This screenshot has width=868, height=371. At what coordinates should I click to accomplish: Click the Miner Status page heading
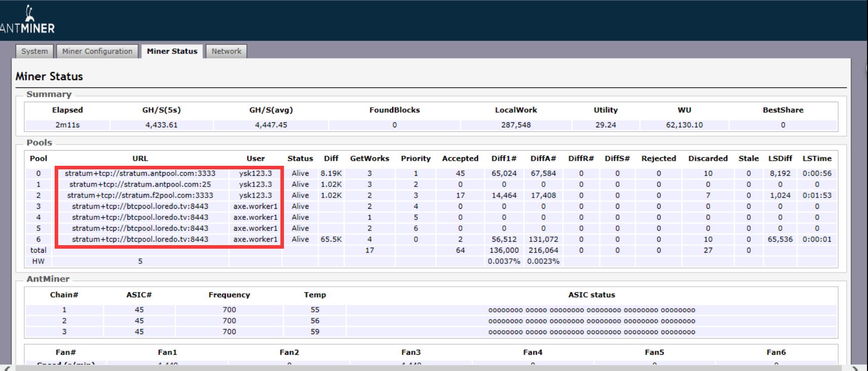(49, 76)
